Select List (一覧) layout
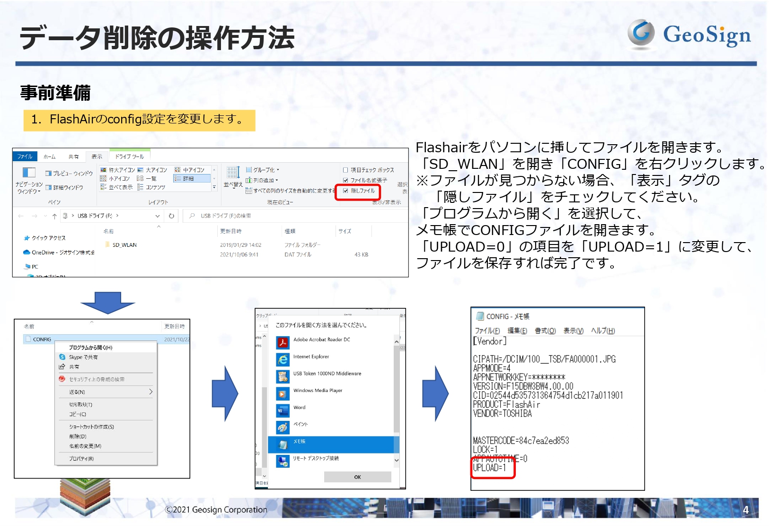The width and height of the screenshot is (769, 532). (x=147, y=178)
